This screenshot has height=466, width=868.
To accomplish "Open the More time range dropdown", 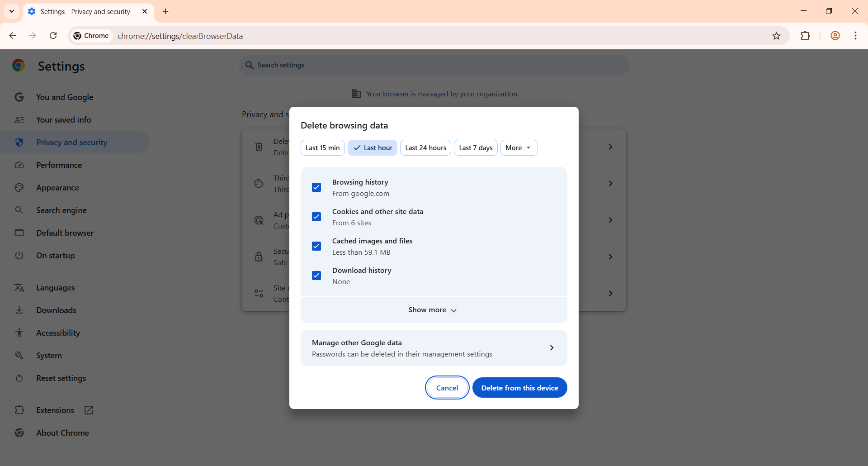I will [519, 148].
